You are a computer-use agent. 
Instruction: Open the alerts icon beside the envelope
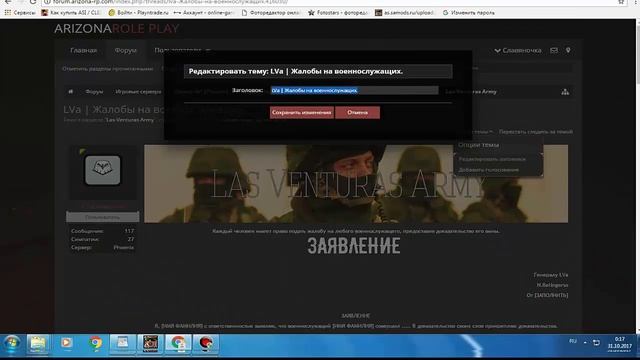568,50
